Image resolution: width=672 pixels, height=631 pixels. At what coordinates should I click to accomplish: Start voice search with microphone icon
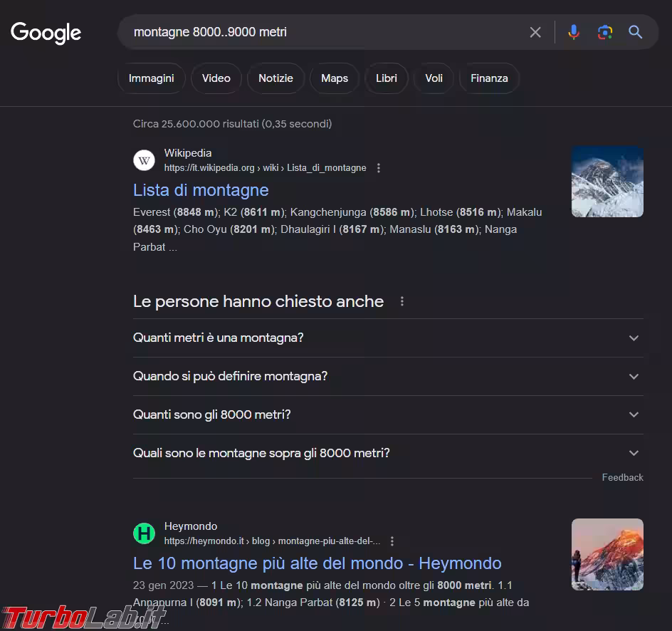point(574,32)
